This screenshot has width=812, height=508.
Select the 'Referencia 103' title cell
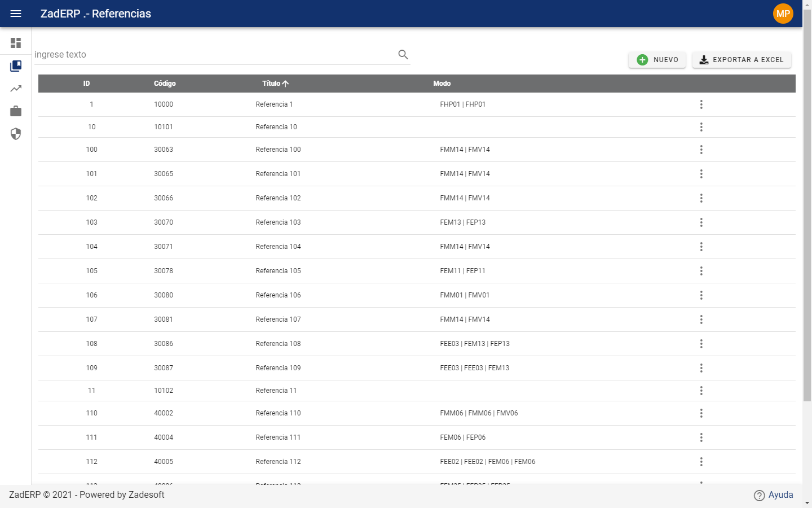(278, 222)
